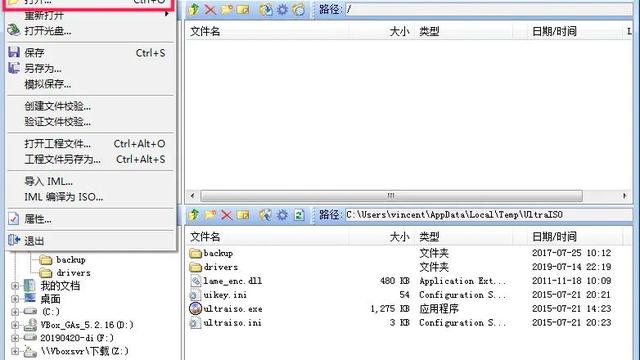This screenshot has width=640, height=360.
Task: Click the floppy disk icon beside 保存
Action: (14, 52)
